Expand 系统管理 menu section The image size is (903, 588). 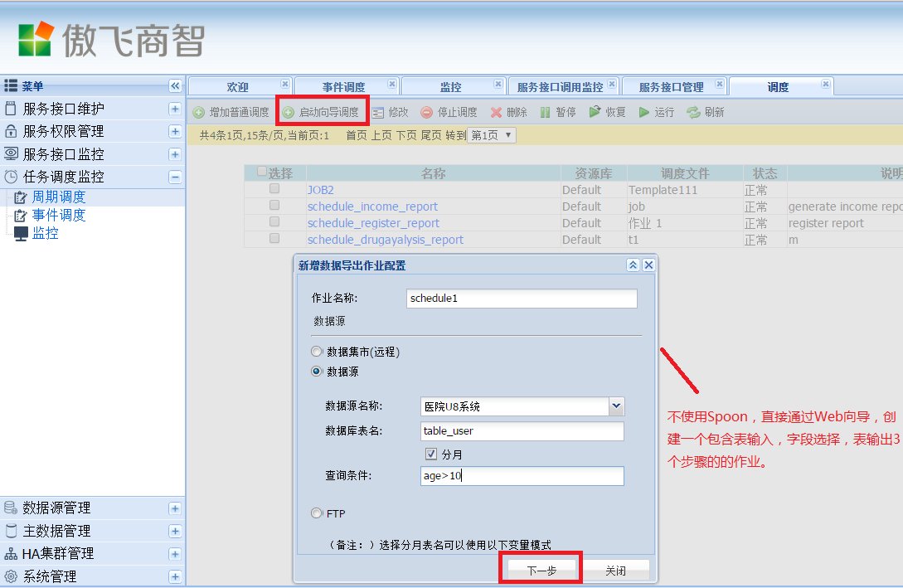[175, 576]
